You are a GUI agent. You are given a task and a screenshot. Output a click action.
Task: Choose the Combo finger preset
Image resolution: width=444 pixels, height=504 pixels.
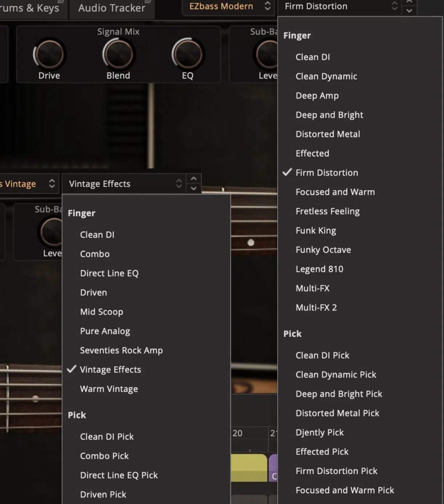(x=146, y=254)
